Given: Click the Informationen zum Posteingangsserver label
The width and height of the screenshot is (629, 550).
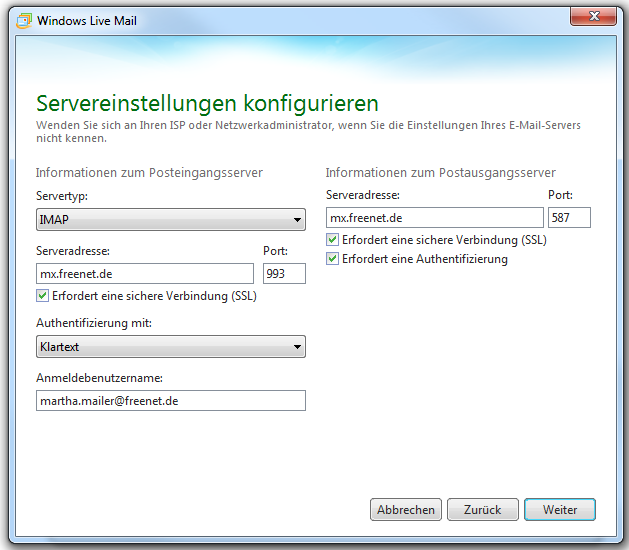Looking at the screenshot, I should pos(149,173).
